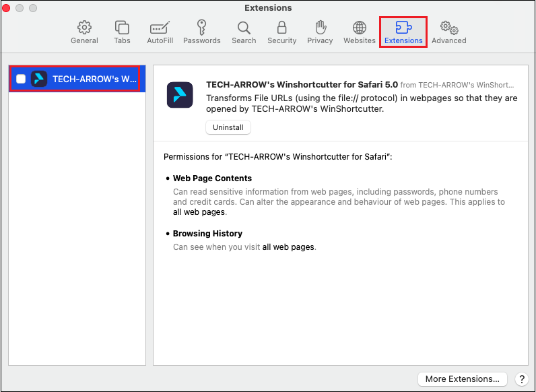
Task: Open Websites globe settings
Action: click(360, 32)
